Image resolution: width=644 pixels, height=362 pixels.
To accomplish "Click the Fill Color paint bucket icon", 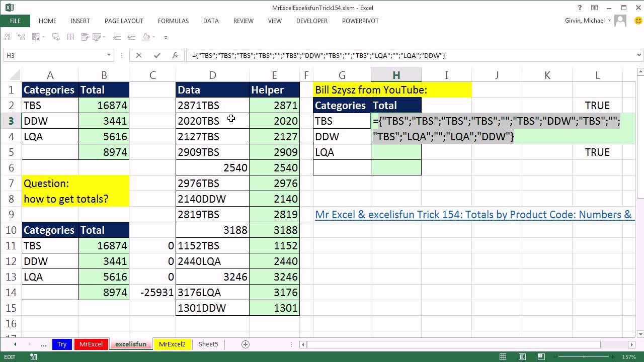I will pyautogui.click(x=146, y=37).
